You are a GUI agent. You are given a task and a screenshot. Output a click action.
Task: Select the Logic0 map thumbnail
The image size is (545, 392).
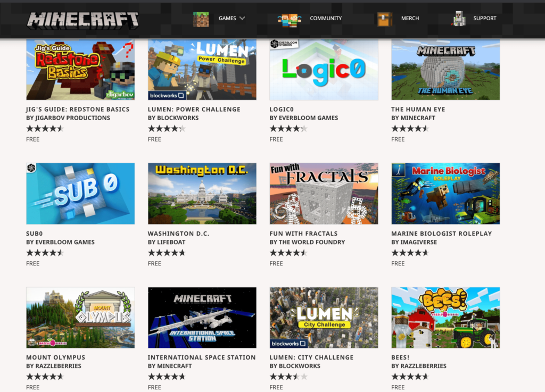point(324,70)
